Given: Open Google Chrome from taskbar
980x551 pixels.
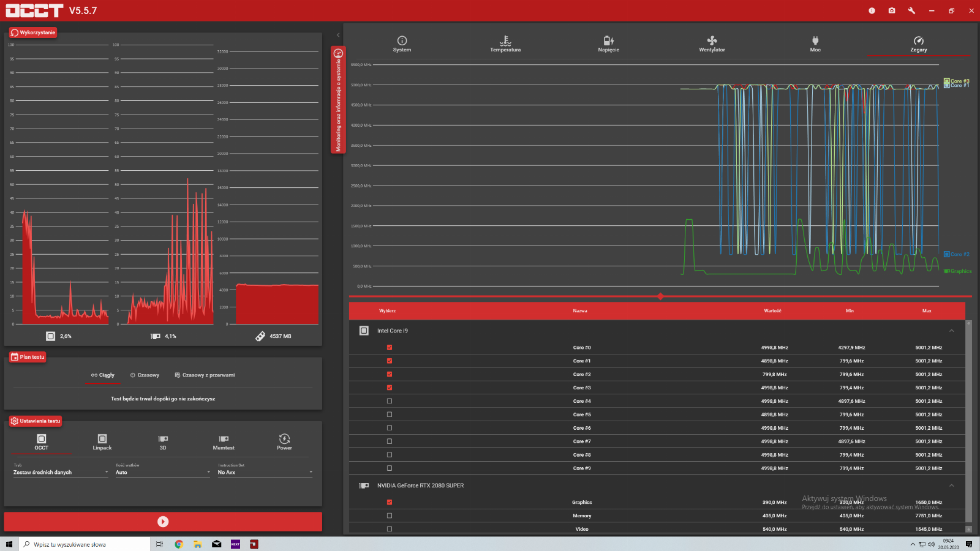Looking at the screenshot, I should (x=179, y=544).
